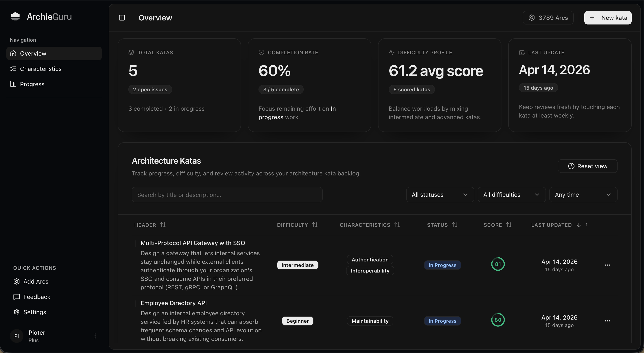Open three-dot menu for Employee Directory kata
This screenshot has height=353, width=644.
coord(607,321)
